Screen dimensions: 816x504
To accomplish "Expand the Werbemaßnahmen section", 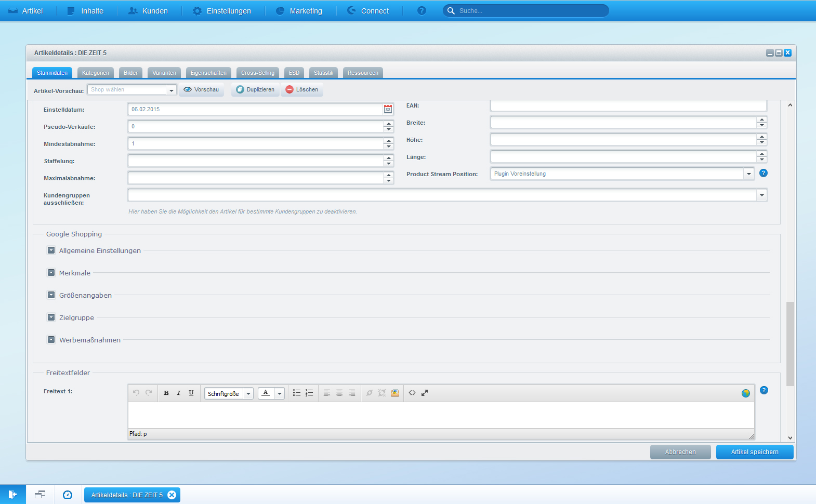I will click(x=51, y=340).
